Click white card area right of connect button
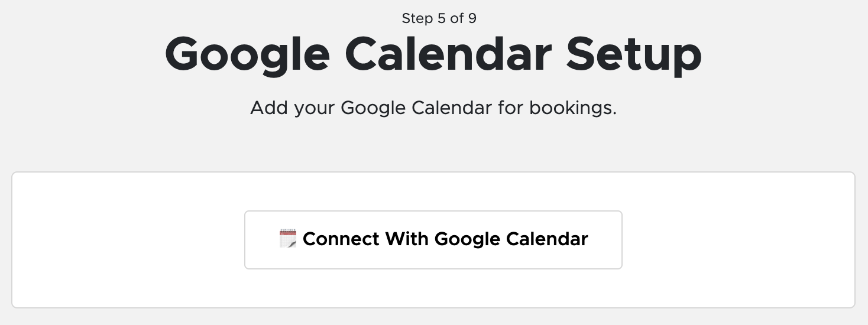The height and width of the screenshot is (325, 868). pos(738,240)
